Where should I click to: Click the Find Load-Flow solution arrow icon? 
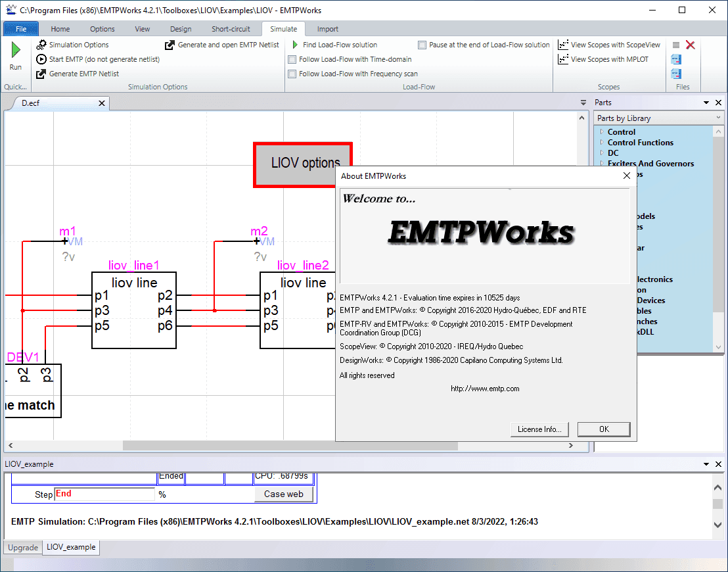point(295,45)
